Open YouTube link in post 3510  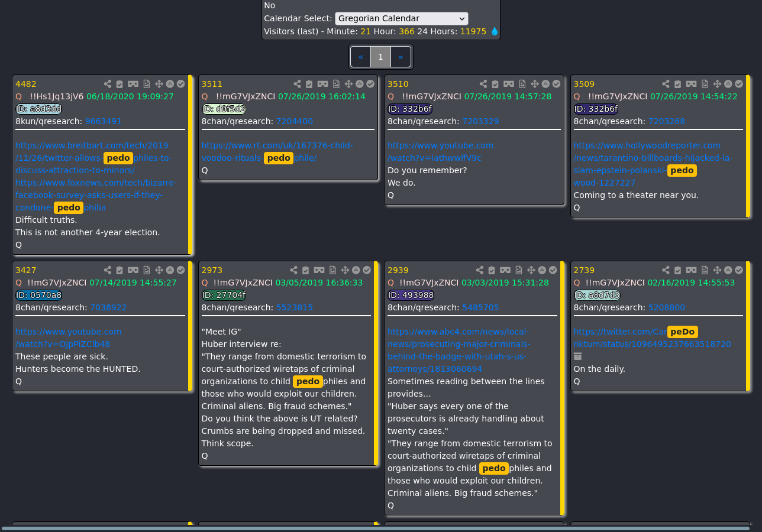[440, 151]
